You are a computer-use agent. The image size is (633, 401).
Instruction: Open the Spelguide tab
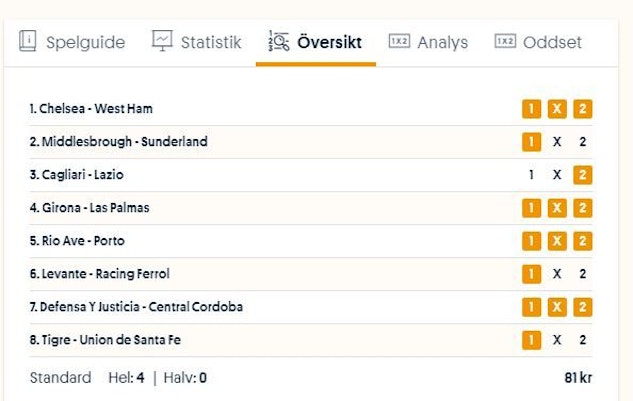tap(85, 42)
